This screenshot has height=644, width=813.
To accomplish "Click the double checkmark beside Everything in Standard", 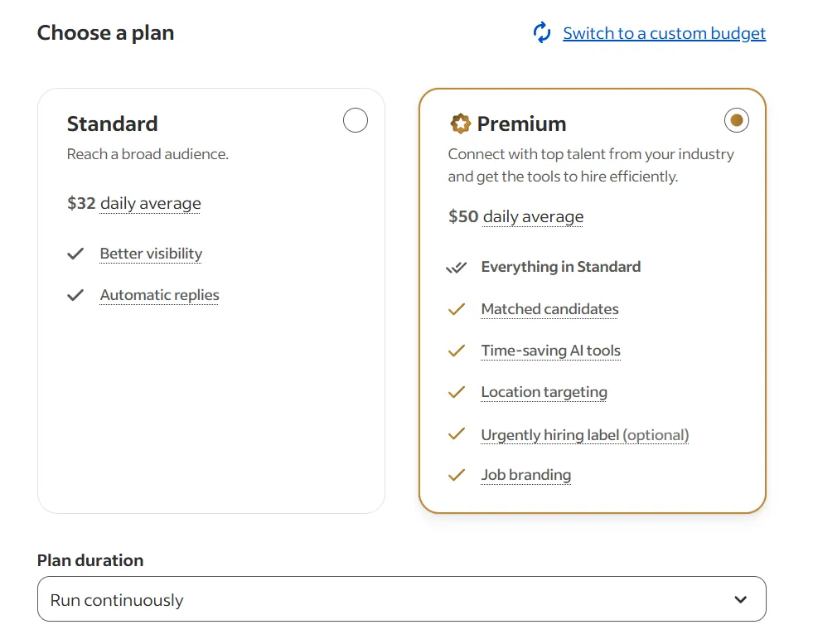I will (x=457, y=266).
